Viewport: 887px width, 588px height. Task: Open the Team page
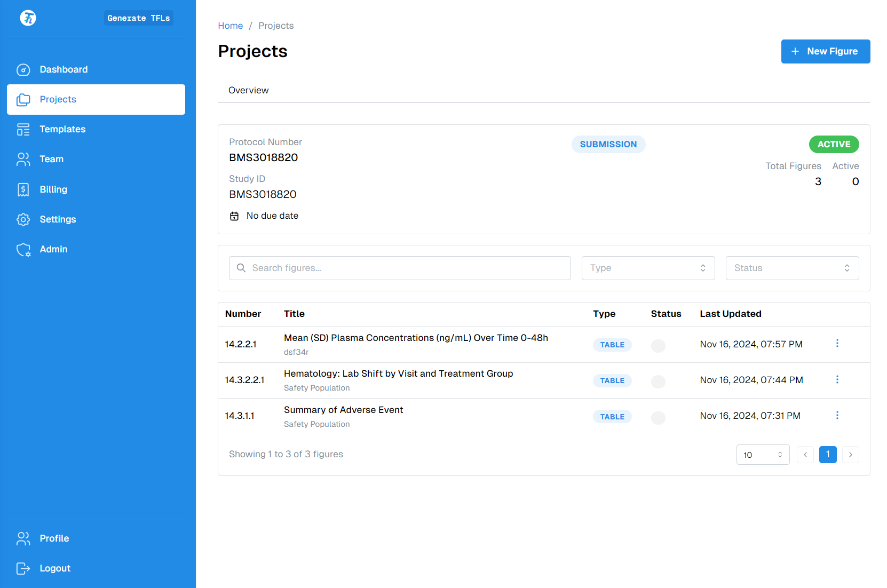coord(51,159)
